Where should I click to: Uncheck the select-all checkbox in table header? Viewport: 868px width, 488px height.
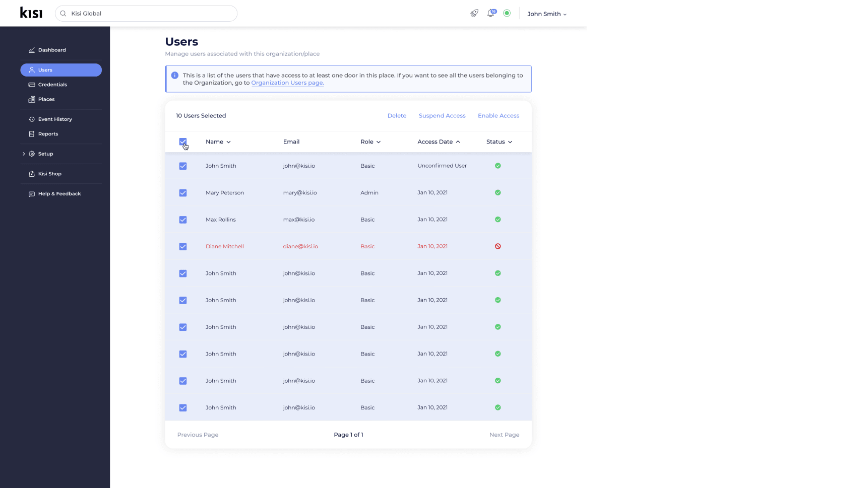(182, 142)
